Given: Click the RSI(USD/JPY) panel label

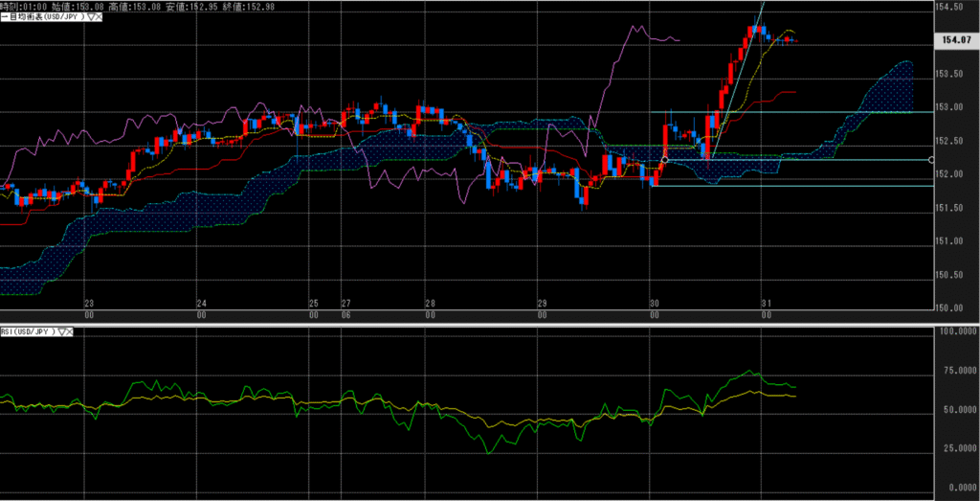Looking at the screenshot, I should coord(27,332).
